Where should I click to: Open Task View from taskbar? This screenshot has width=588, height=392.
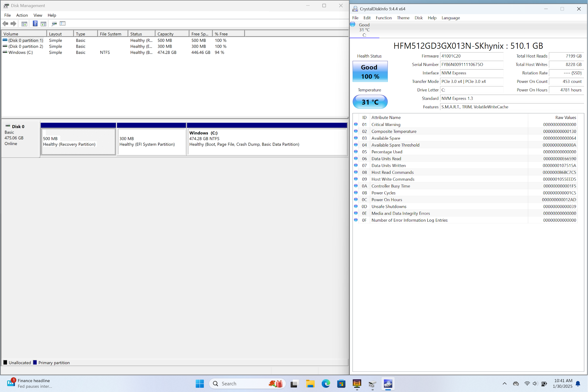[294, 384]
